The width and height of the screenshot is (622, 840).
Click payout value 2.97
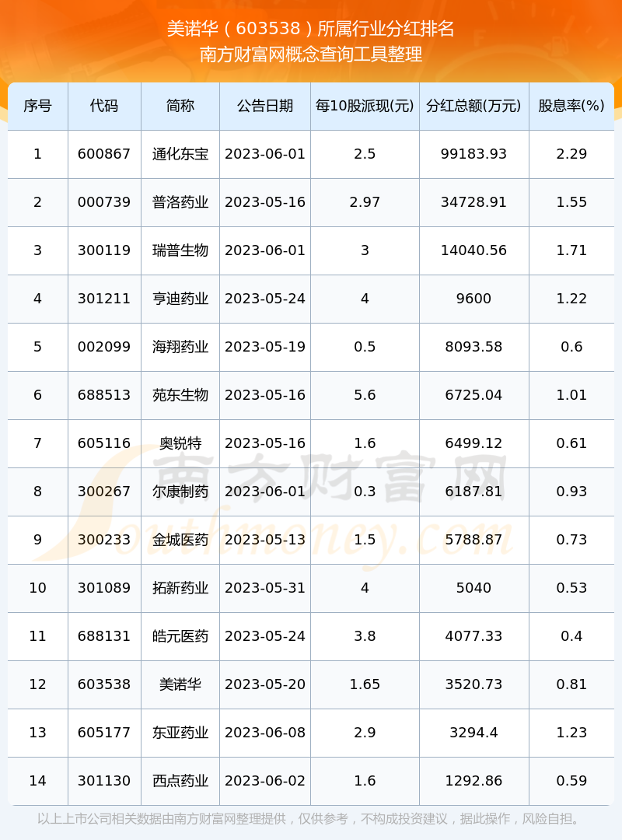click(x=365, y=202)
